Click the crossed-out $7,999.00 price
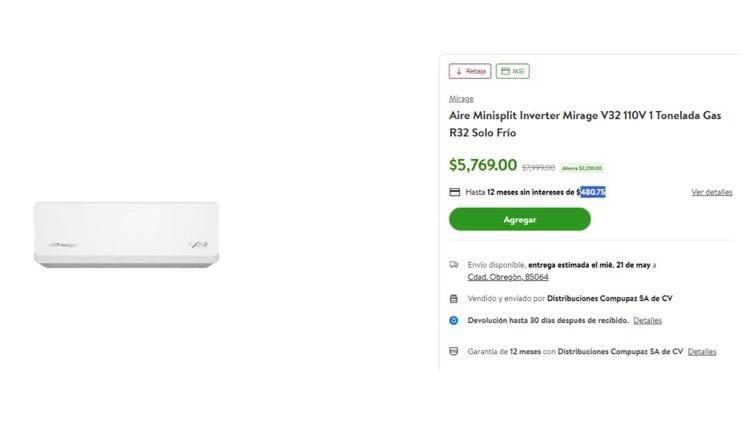Viewport: 750px width, 421px height. click(x=538, y=168)
